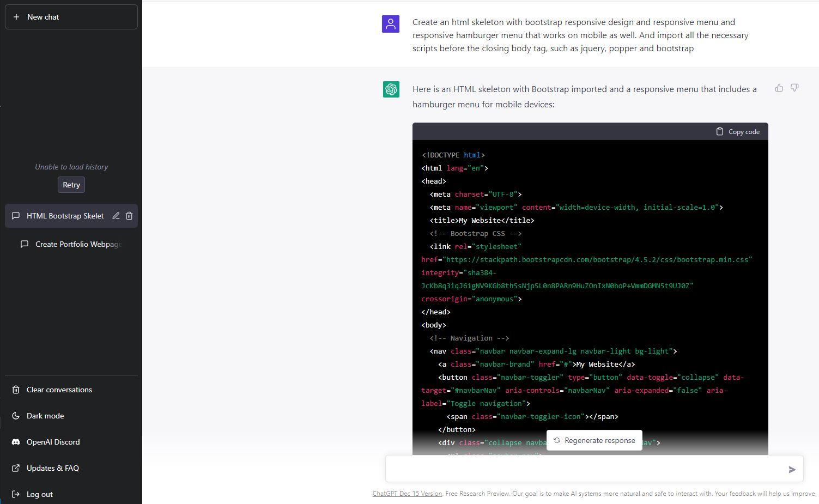819x504 pixels.
Task: Click Regenerate response button
Action: pos(594,440)
